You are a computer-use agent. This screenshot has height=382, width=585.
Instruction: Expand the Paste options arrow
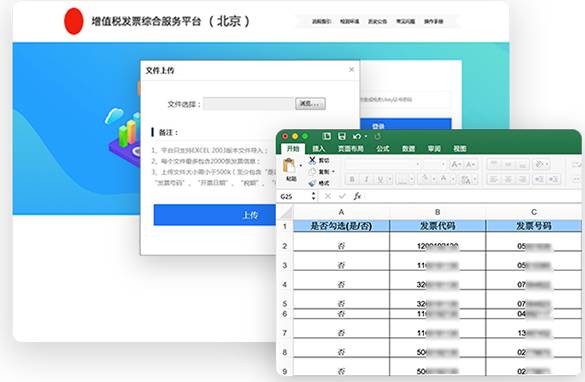(x=301, y=166)
